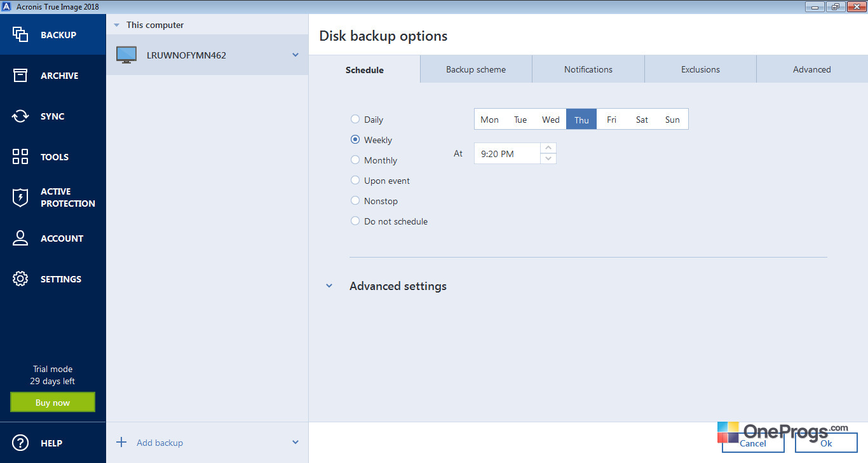Open the Backup section icon

[20, 35]
